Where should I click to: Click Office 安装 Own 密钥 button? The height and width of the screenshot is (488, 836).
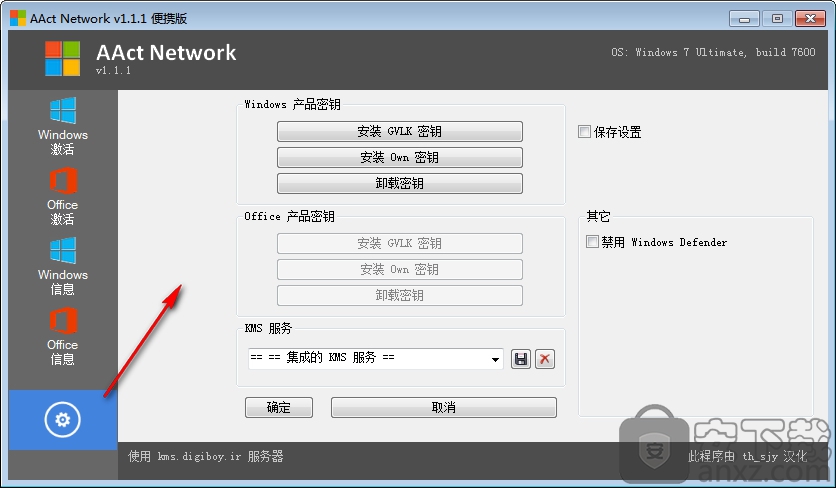[399, 269]
